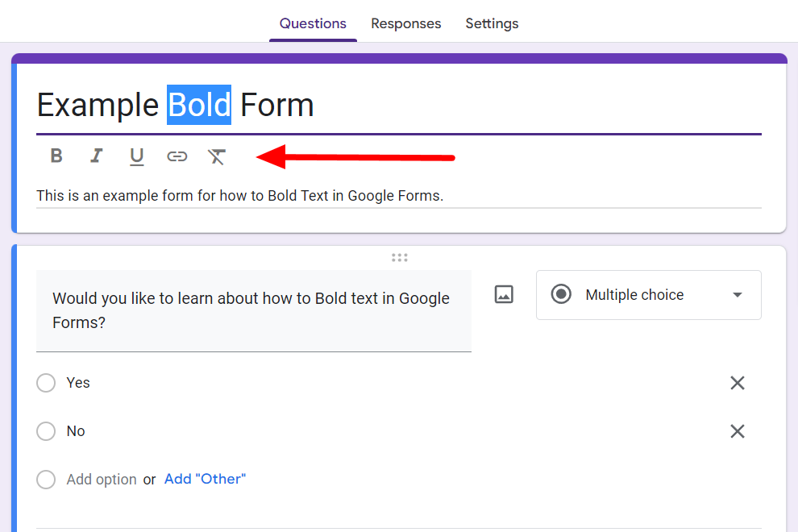Toggle italic formatting in title toolbar
This screenshot has height=532, width=798.
96,156
